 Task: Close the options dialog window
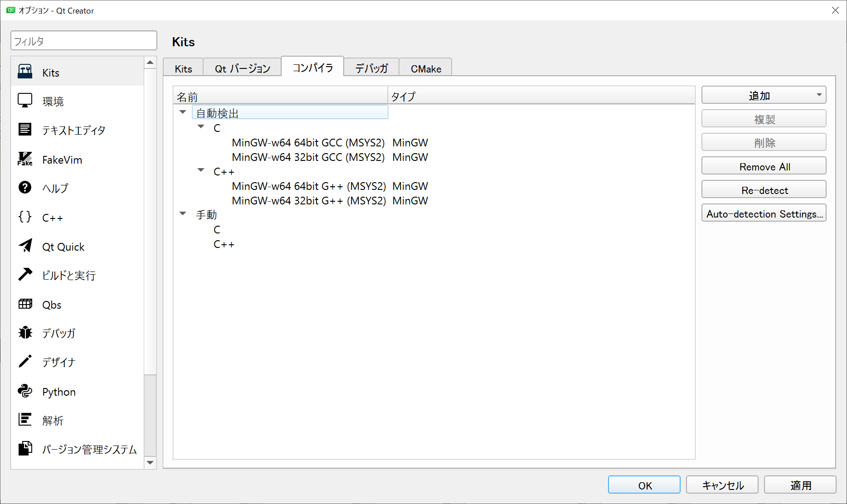pyautogui.click(x=835, y=10)
